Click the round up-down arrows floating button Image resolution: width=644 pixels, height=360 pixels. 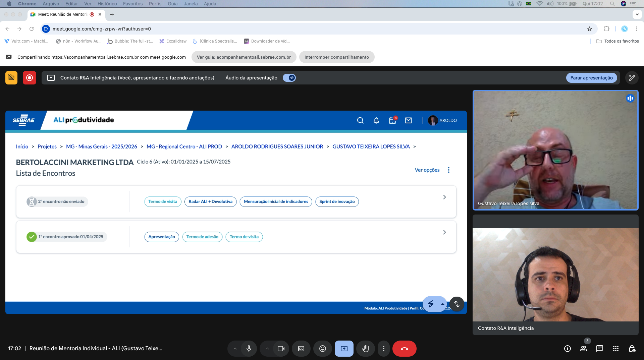coord(457,304)
